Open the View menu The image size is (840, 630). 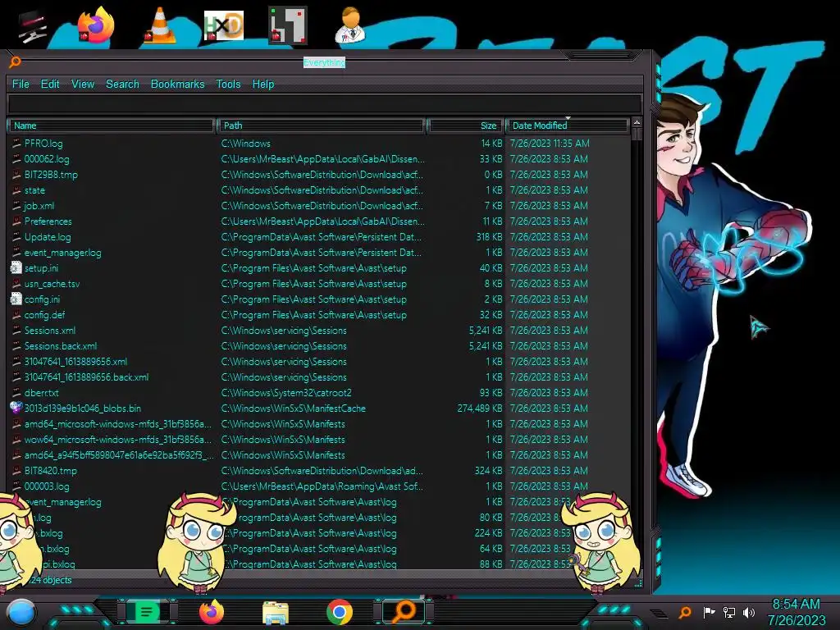click(83, 84)
